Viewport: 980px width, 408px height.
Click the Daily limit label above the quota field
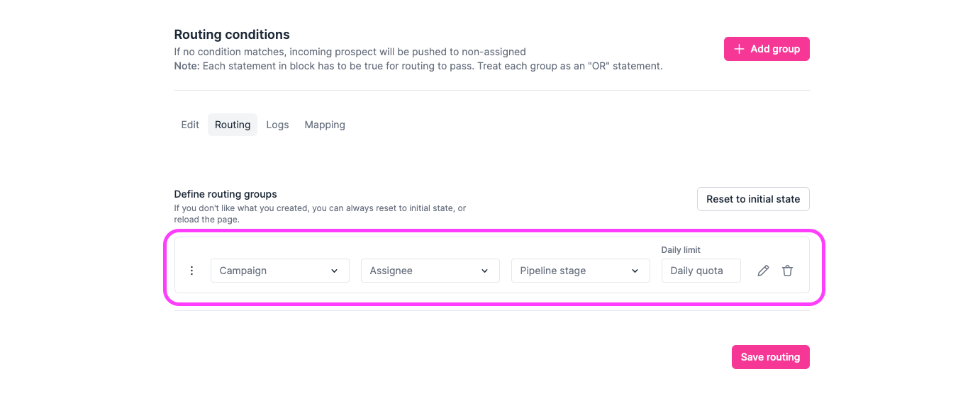point(679,249)
